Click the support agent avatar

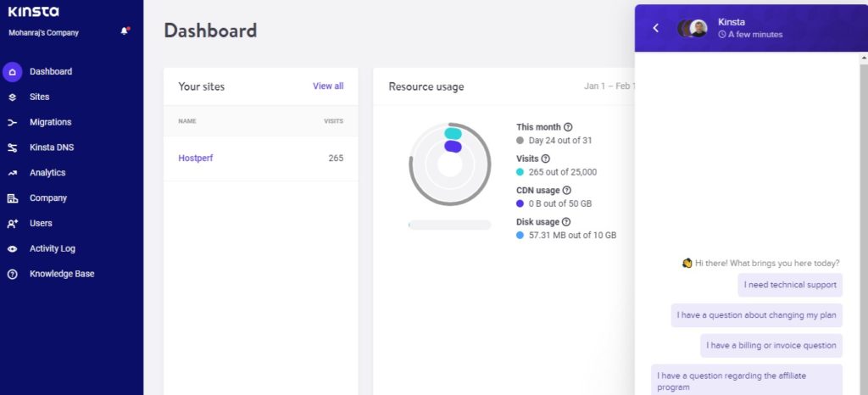[x=698, y=28]
